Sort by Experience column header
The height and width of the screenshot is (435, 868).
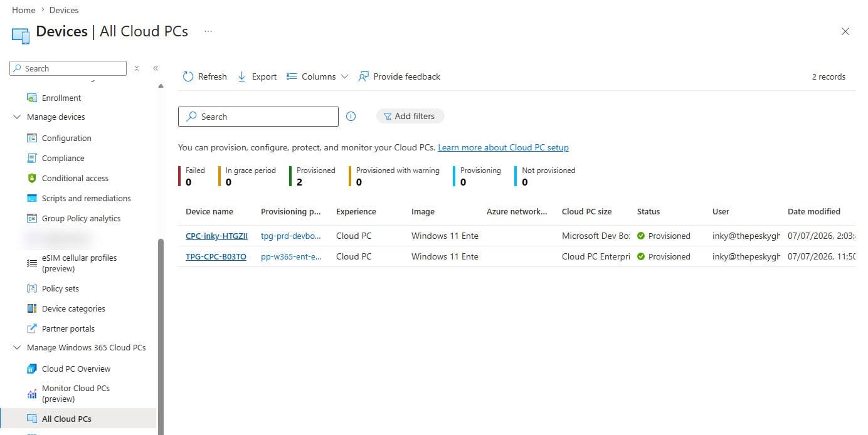pos(356,211)
